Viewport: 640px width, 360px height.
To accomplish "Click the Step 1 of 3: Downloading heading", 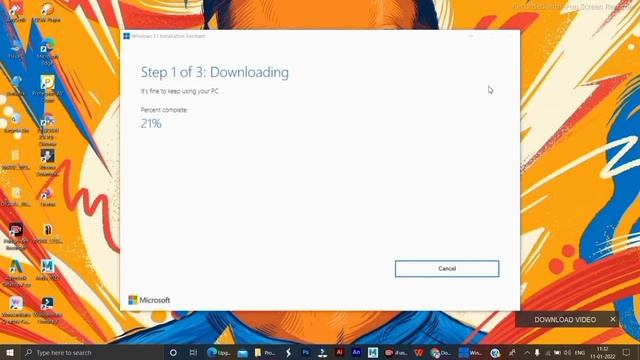I will (x=215, y=72).
